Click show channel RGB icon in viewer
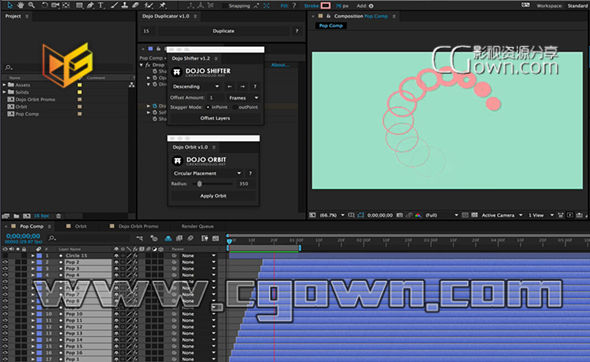 click(x=418, y=215)
